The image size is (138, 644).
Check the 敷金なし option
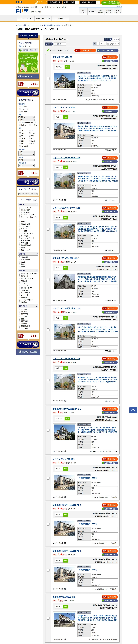[x=20, y=125]
